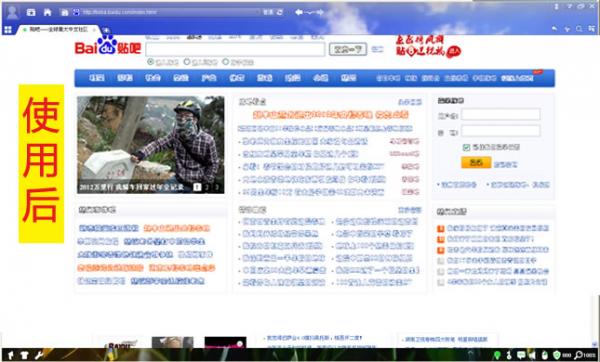The width and height of the screenshot is (600, 362).
Task: Open a new tab with the plus button
Action: [x=106, y=30]
